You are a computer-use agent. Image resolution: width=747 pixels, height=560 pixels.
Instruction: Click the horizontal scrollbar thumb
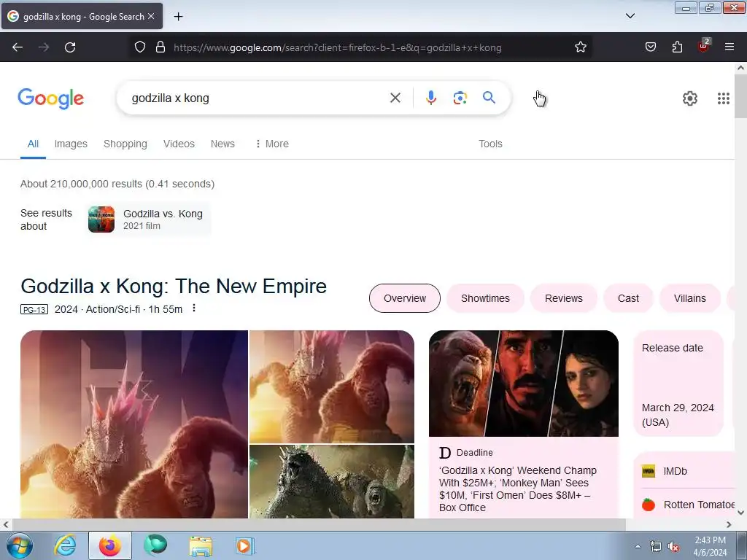point(319,525)
